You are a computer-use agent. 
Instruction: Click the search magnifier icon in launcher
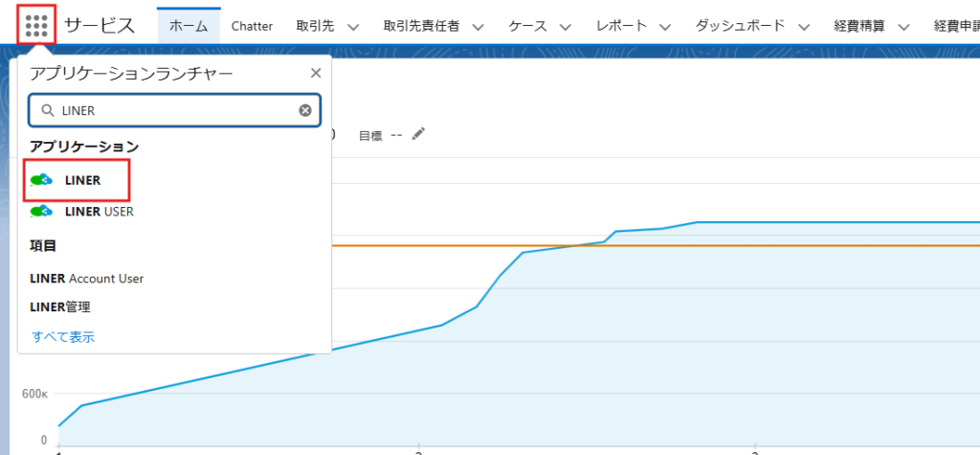click(x=47, y=111)
